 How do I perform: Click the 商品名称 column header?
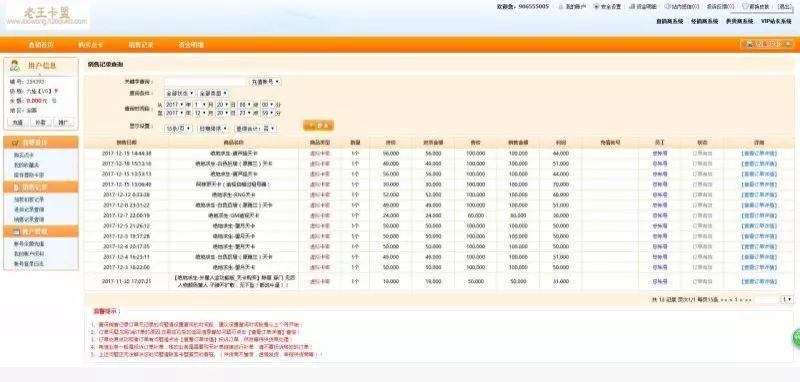pyautogui.click(x=234, y=143)
